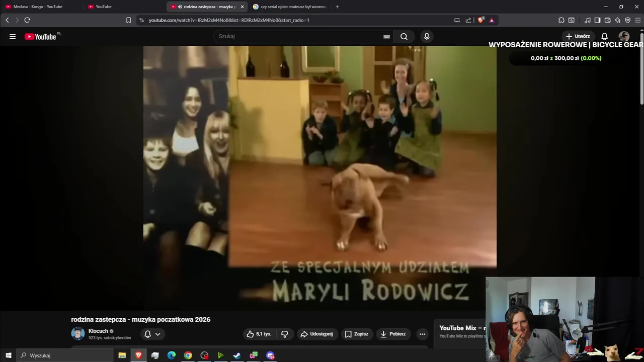The image size is (644, 362).
Task: Open the Brave main hamburger menu
Action: tap(638, 20)
